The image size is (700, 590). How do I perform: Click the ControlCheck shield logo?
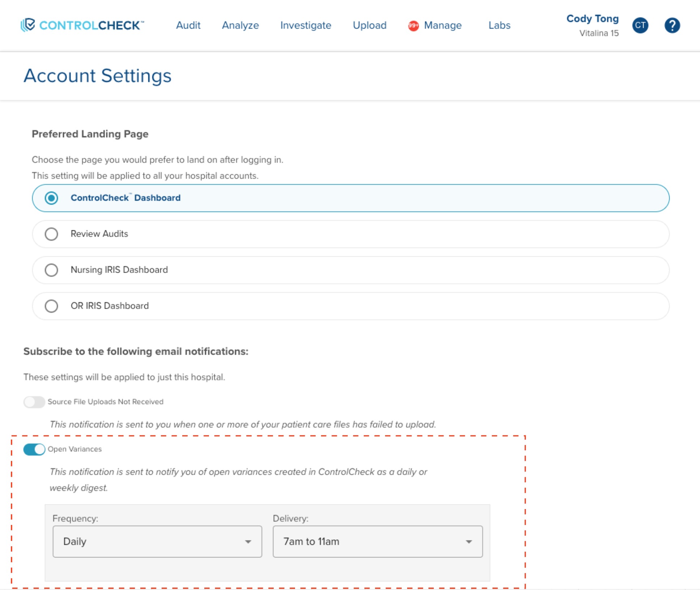click(x=28, y=25)
